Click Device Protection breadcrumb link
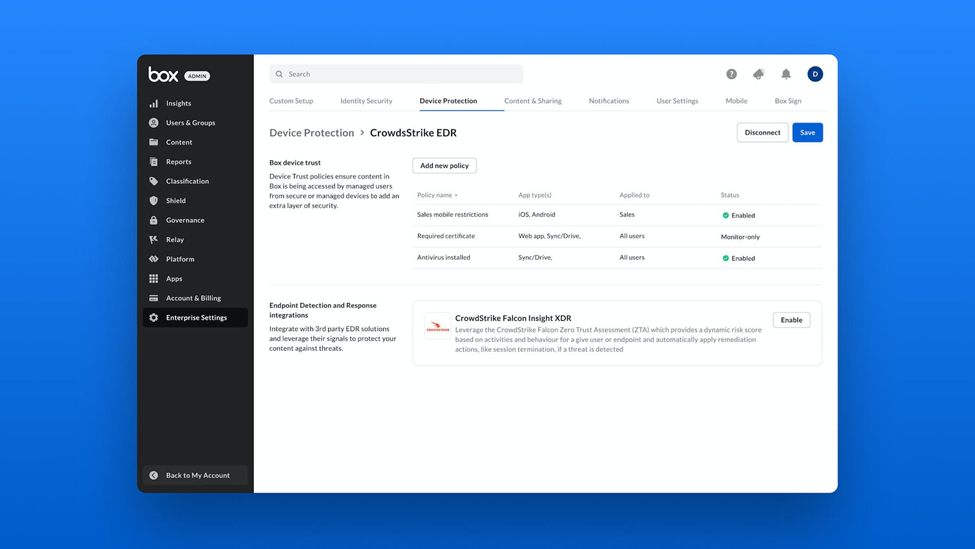The height and width of the screenshot is (549, 975). click(312, 132)
